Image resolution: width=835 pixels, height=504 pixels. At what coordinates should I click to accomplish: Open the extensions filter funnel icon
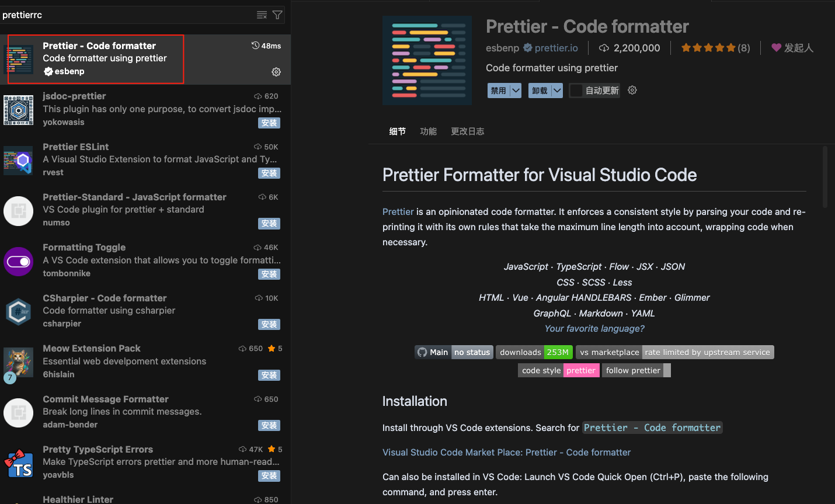click(277, 15)
